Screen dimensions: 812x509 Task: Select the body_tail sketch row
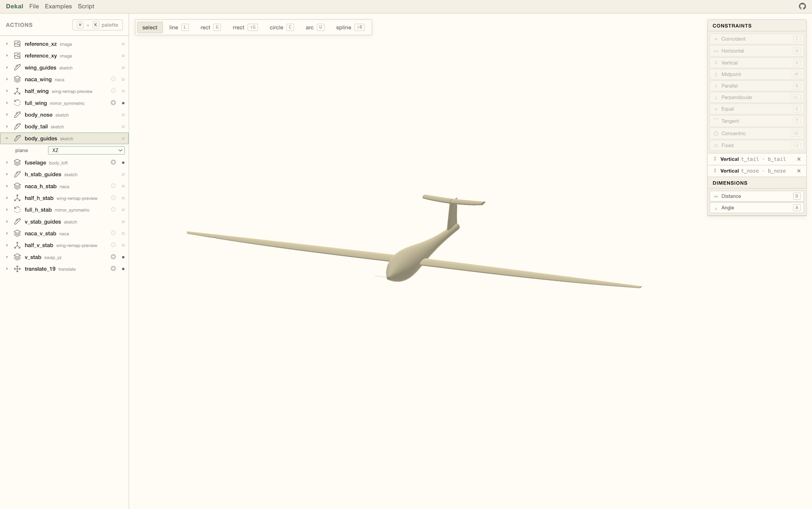pos(65,127)
